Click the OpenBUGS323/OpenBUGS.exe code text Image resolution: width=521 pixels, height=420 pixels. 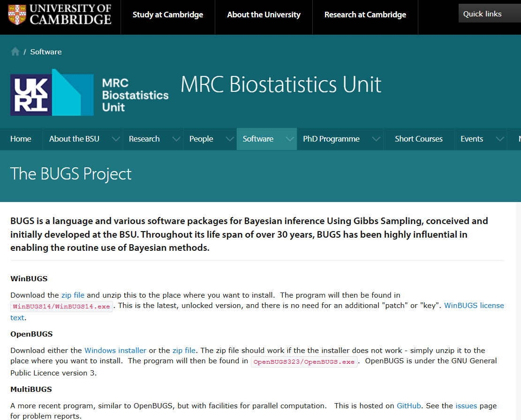click(x=304, y=361)
